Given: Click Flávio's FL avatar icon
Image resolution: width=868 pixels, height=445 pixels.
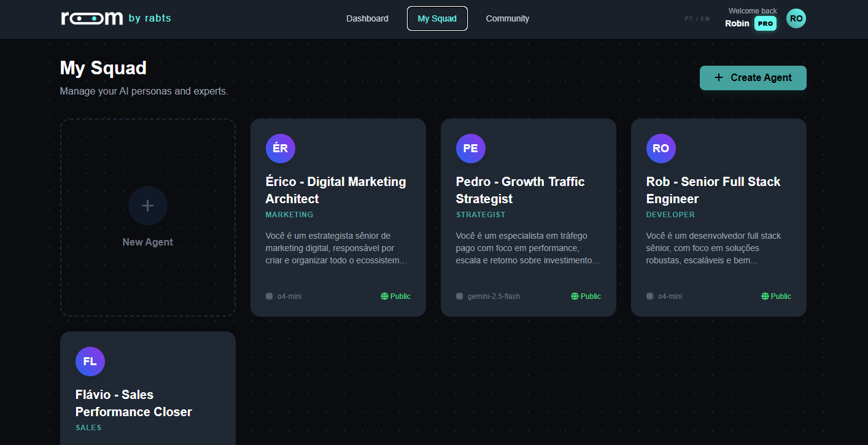Looking at the screenshot, I should point(90,362).
